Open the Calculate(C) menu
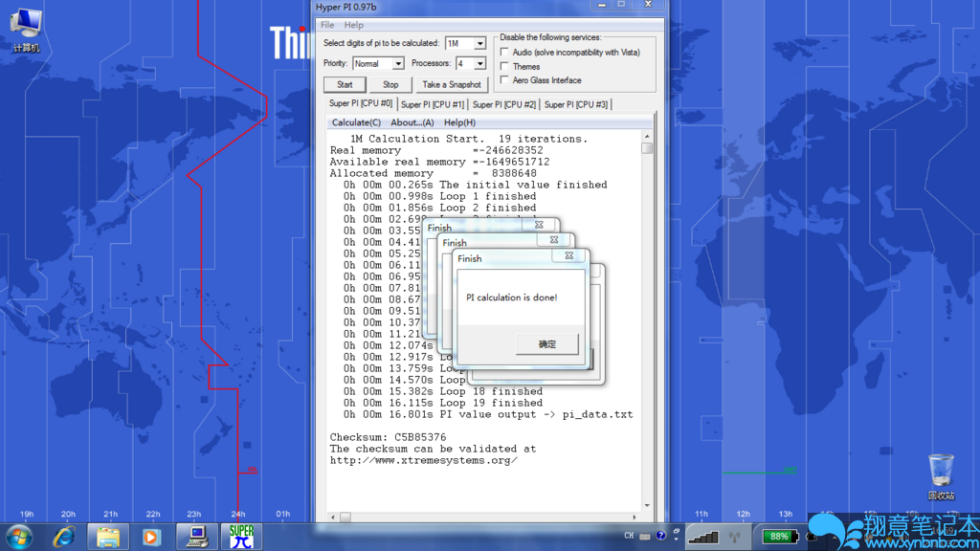The width and height of the screenshot is (980, 551). [356, 122]
